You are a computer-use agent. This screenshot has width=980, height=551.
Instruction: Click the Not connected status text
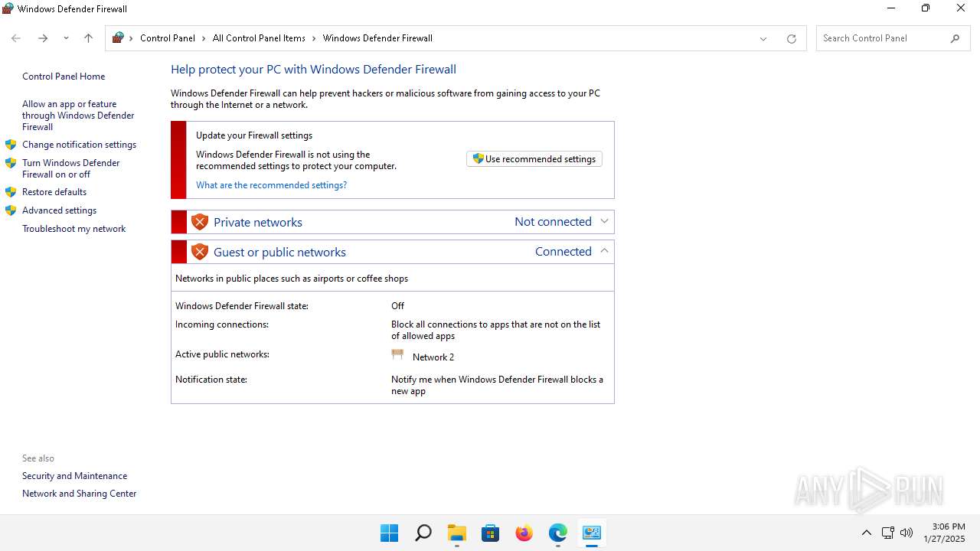tap(553, 221)
